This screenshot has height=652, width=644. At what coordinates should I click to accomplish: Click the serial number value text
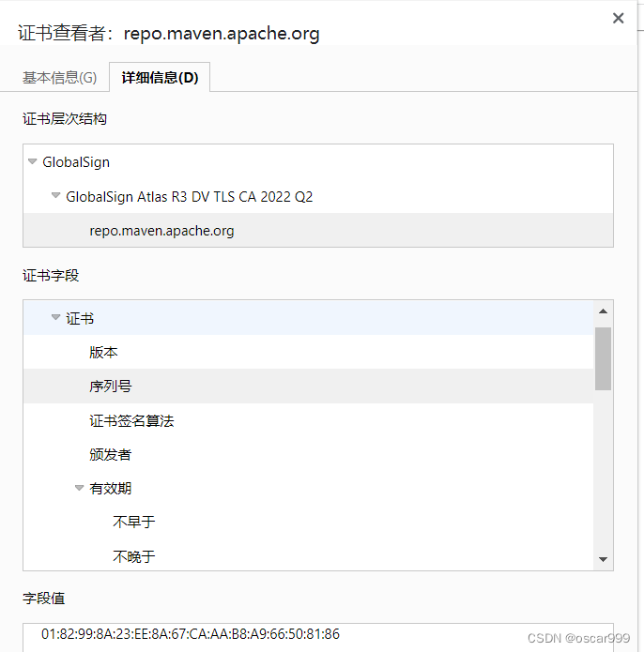click(191, 634)
